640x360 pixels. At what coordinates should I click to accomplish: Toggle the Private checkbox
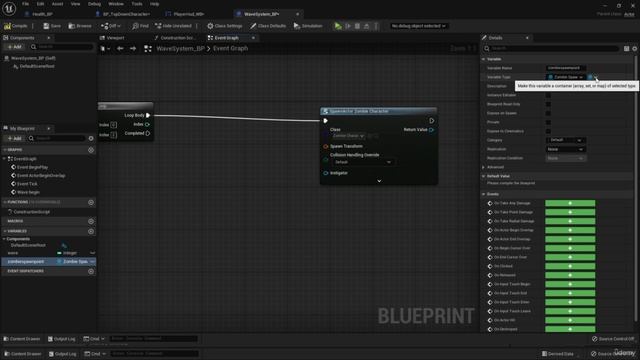pos(548,122)
